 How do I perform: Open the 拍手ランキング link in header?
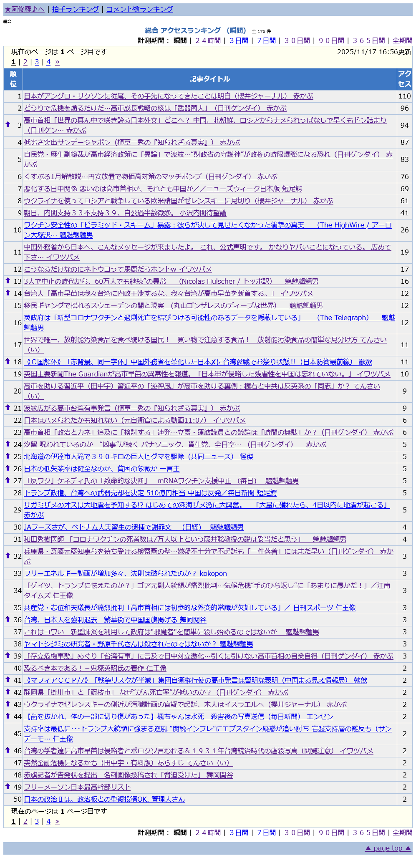pyautogui.click(x=76, y=9)
